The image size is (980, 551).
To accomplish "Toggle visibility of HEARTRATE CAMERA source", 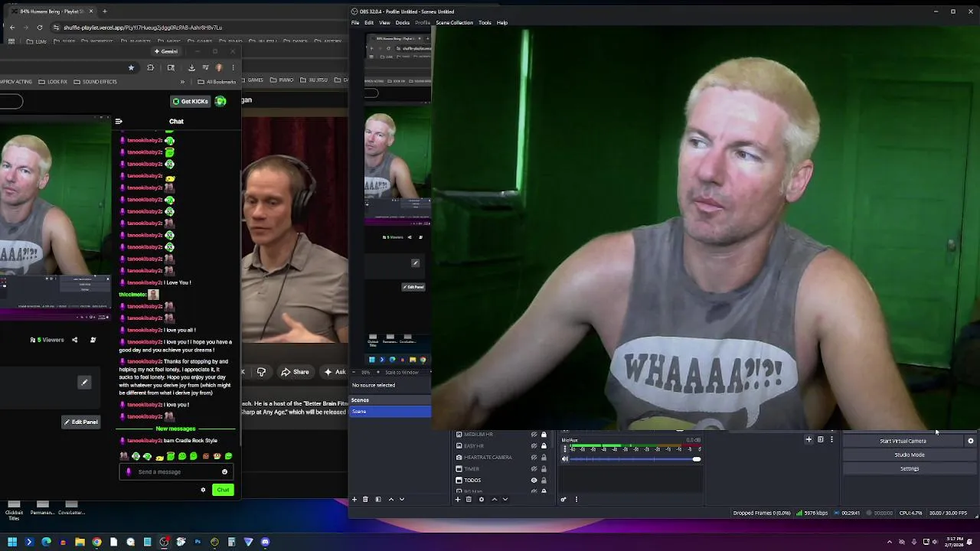I will [534, 457].
